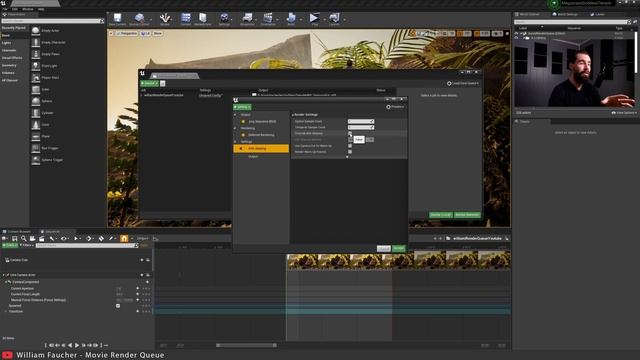Select Point Light actor icon

click(36, 66)
